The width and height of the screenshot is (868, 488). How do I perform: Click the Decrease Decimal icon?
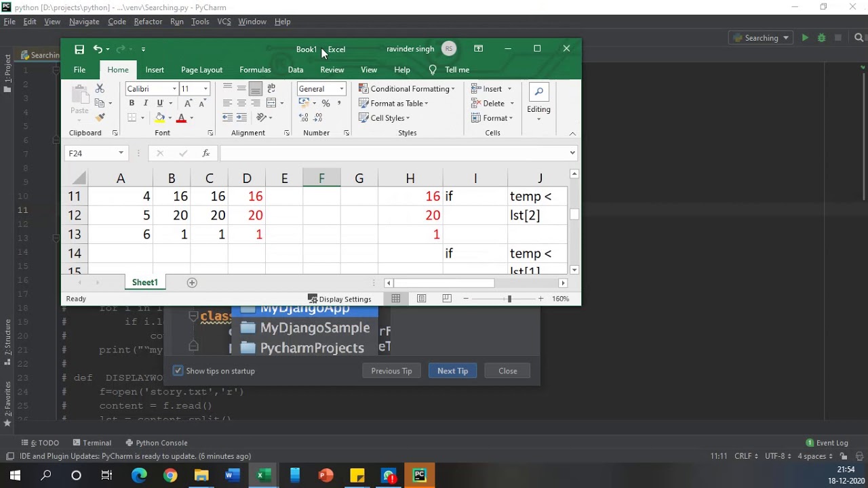click(x=318, y=117)
